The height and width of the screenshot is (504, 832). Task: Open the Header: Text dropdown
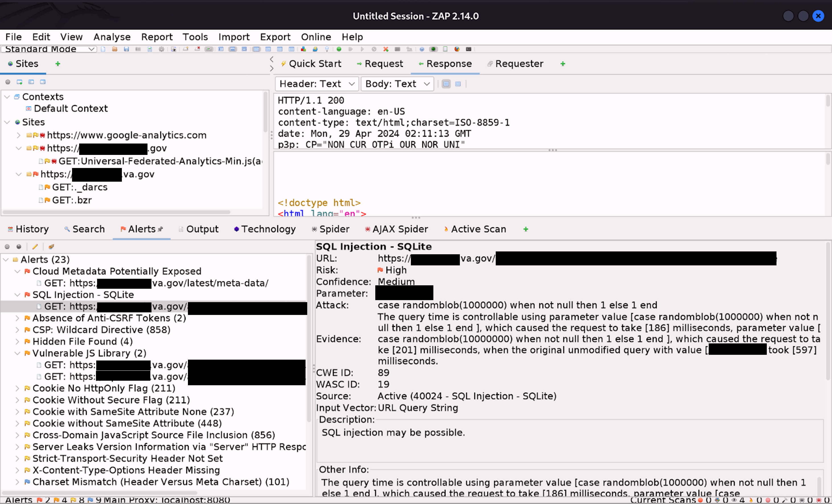pos(317,84)
